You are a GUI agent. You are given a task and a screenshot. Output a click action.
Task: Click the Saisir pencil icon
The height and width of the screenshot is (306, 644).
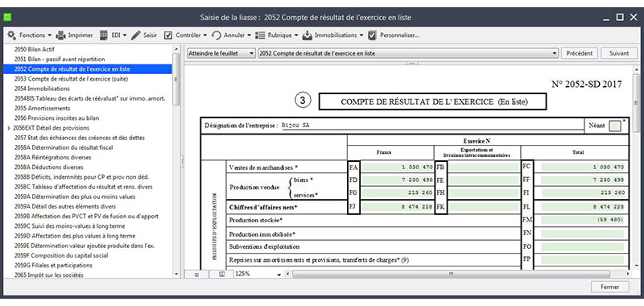(x=136, y=35)
